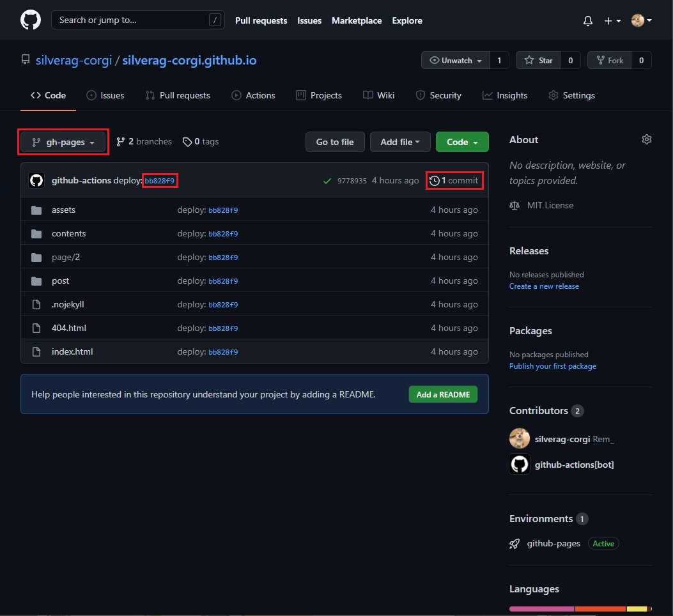Switch to the Security tab

click(438, 95)
